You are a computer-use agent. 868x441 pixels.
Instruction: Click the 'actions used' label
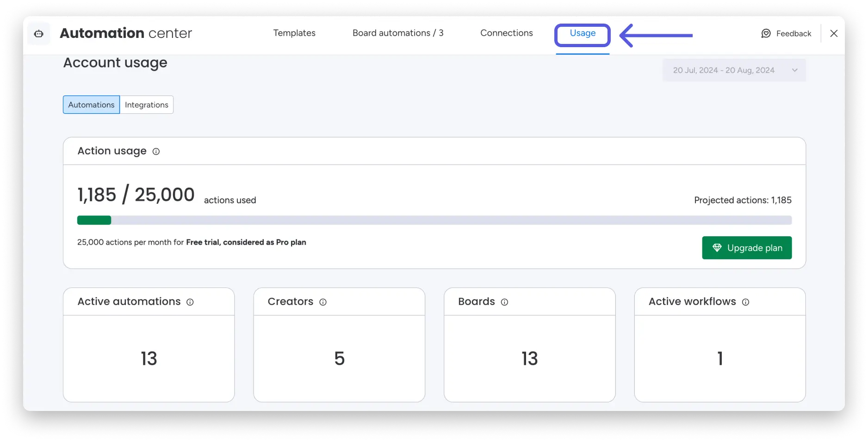click(x=230, y=200)
